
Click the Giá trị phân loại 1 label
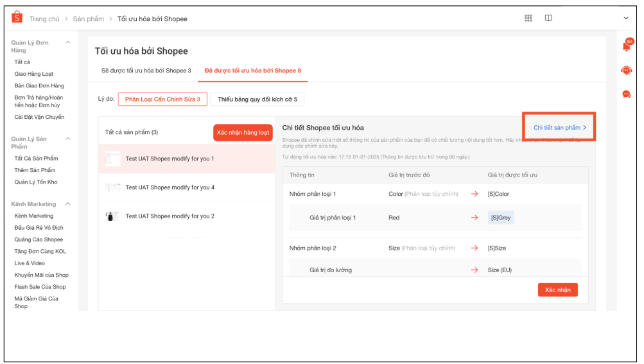point(333,218)
